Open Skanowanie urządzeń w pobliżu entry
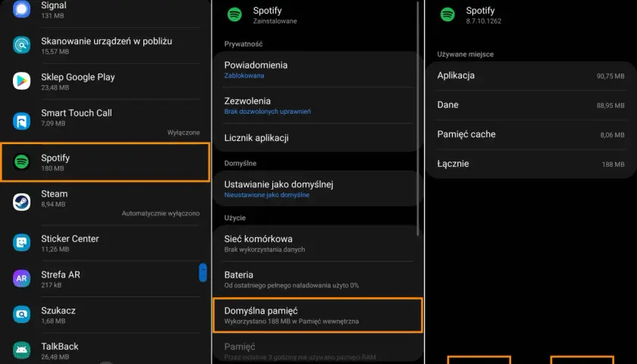 pos(105,45)
